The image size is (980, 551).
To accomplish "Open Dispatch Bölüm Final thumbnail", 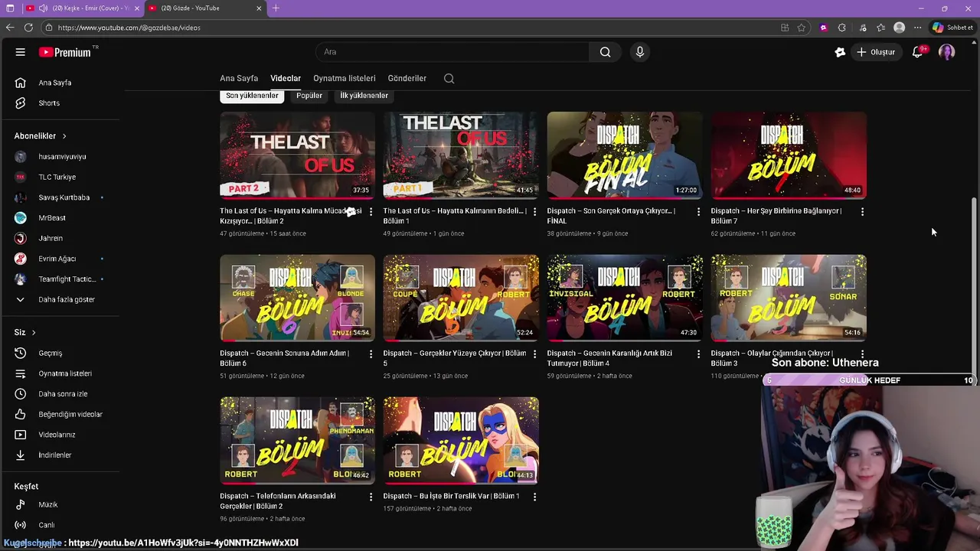I will pos(625,155).
